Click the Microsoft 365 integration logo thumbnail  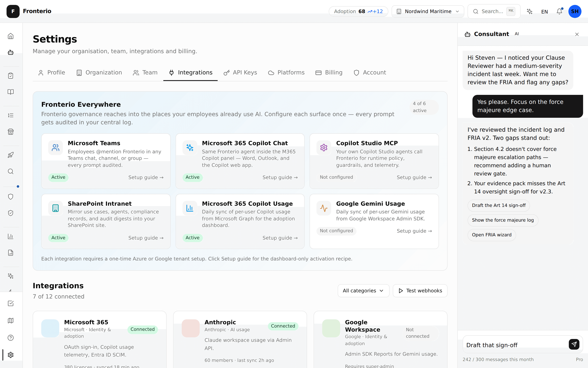pos(50,328)
